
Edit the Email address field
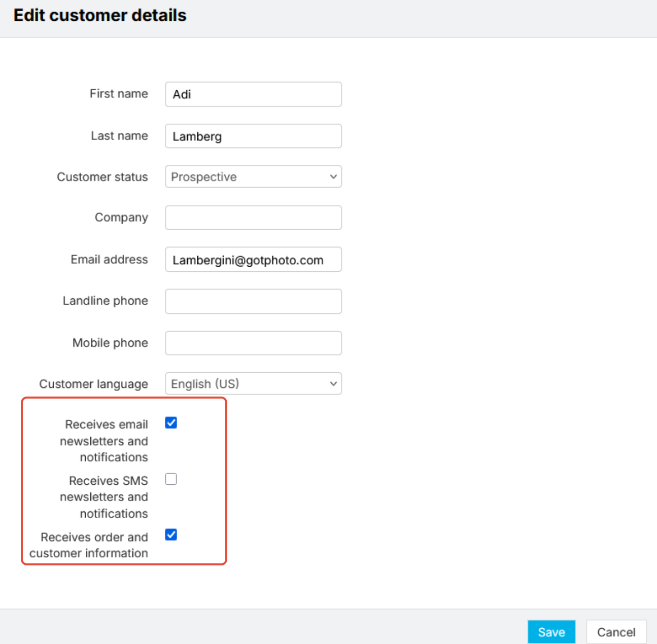(253, 260)
